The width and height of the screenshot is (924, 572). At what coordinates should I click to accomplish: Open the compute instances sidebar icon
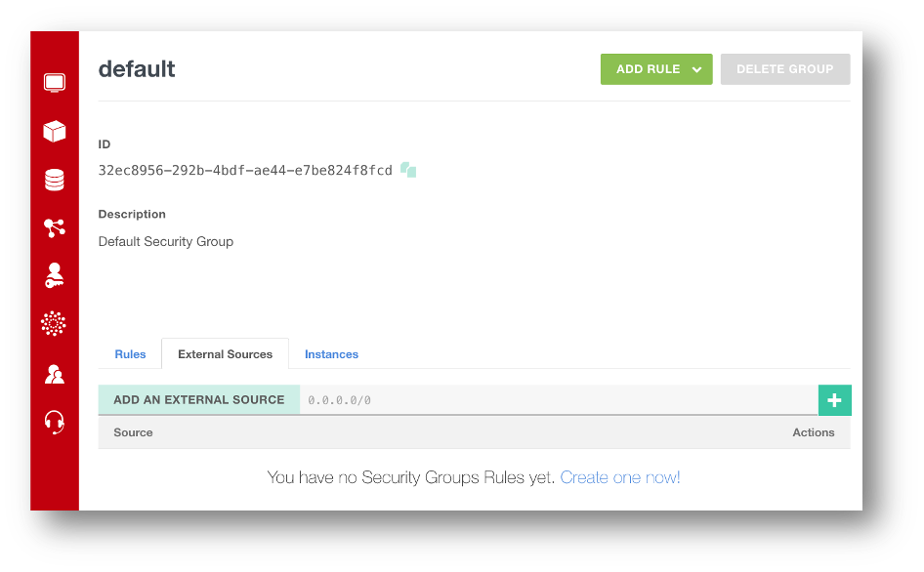point(55,82)
